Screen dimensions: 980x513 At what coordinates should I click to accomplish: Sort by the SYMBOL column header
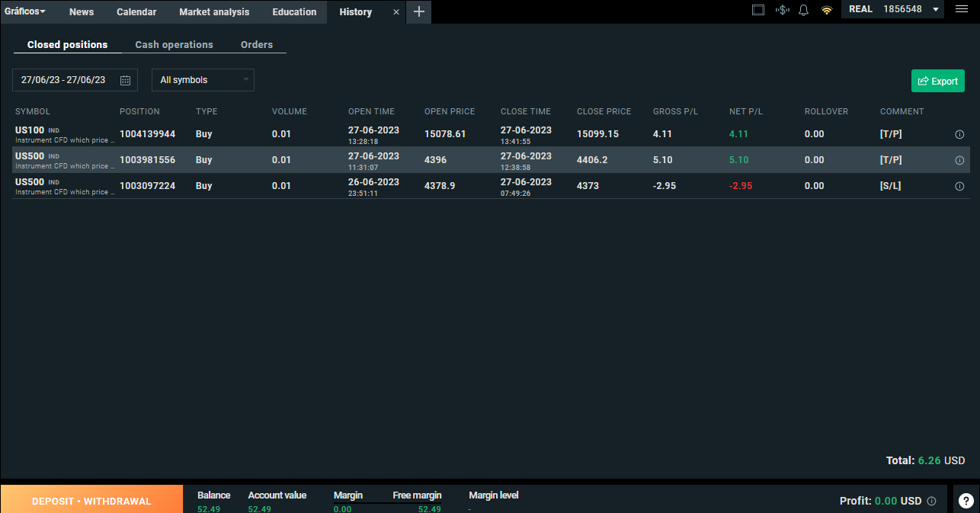[x=33, y=111]
